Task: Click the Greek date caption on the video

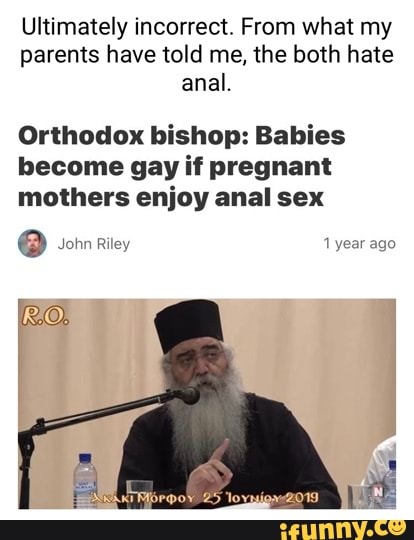Action: tap(204, 497)
